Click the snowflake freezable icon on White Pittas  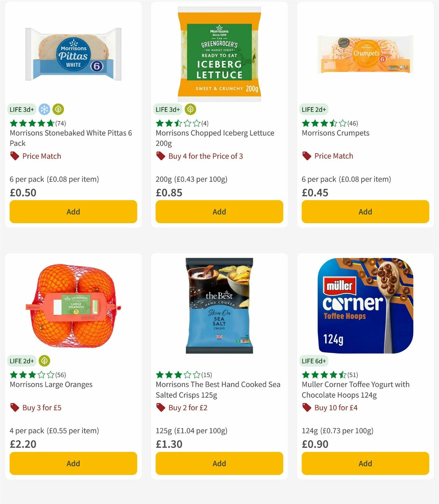point(44,109)
